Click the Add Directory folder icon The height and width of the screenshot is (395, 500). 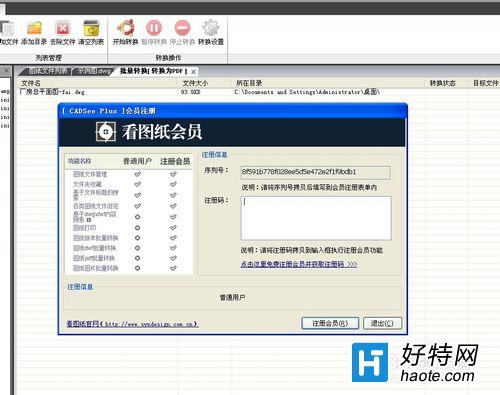[34, 28]
